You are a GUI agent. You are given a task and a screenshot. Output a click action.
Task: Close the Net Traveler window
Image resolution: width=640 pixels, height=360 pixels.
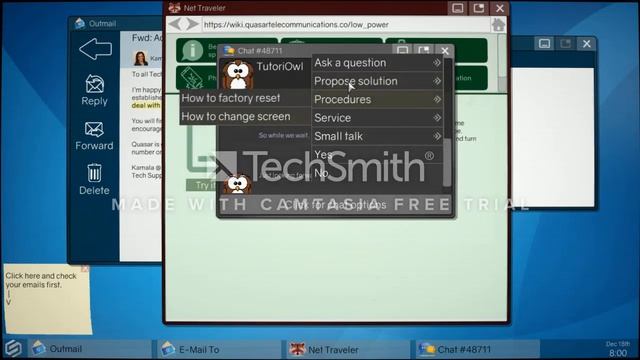tap(500, 8)
